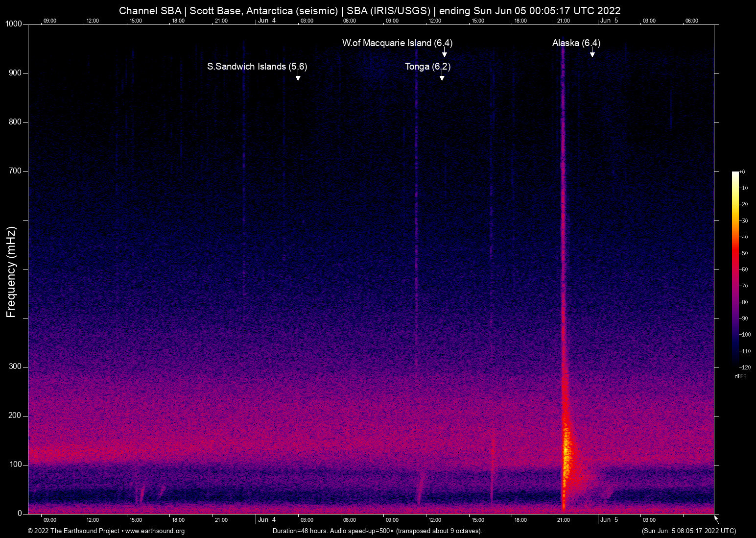Click the dBFS unit label under the color scale
The height and width of the screenshot is (538, 756).
click(x=740, y=376)
